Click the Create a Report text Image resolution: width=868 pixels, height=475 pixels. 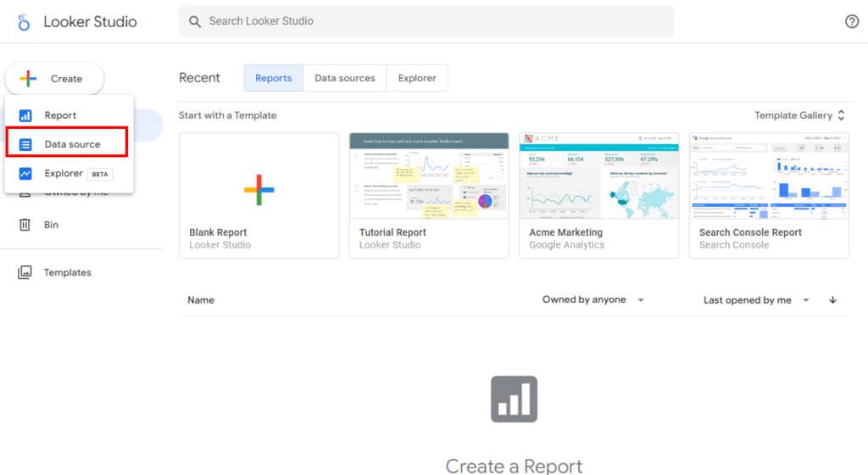click(x=514, y=466)
